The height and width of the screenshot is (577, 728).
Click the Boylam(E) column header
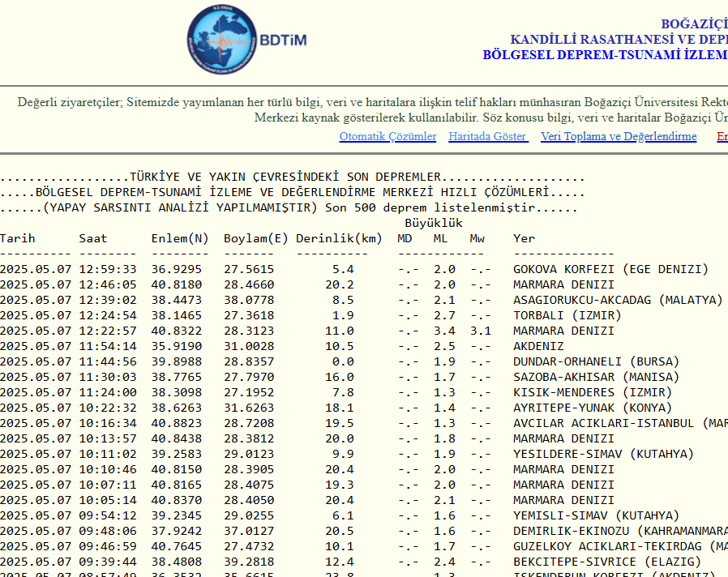point(255,238)
